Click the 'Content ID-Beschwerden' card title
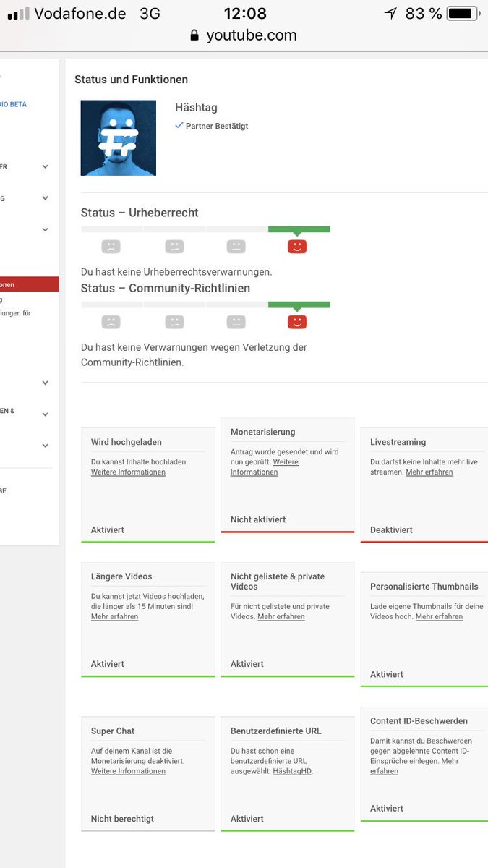Screen dimensions: 488x868 [x=419, y=721]
